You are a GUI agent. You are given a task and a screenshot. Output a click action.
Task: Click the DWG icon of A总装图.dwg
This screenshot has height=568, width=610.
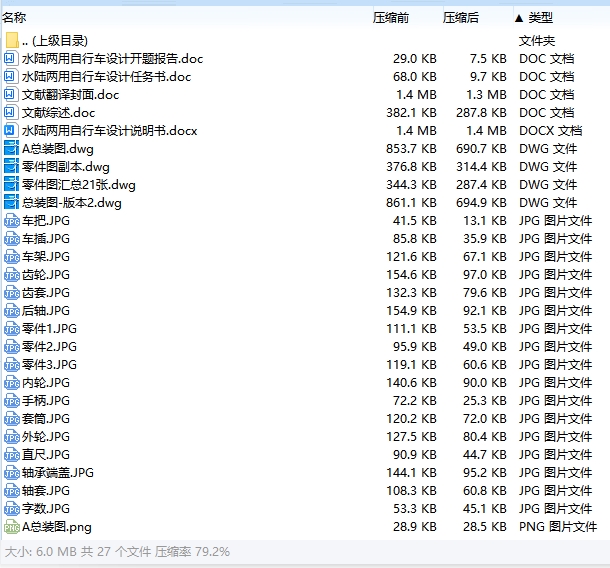11,149
